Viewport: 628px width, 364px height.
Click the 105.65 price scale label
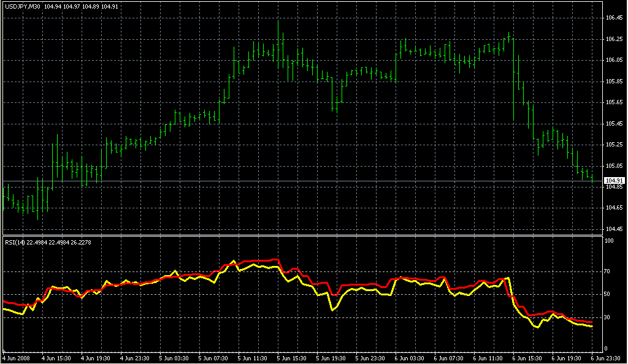point(615,102)
